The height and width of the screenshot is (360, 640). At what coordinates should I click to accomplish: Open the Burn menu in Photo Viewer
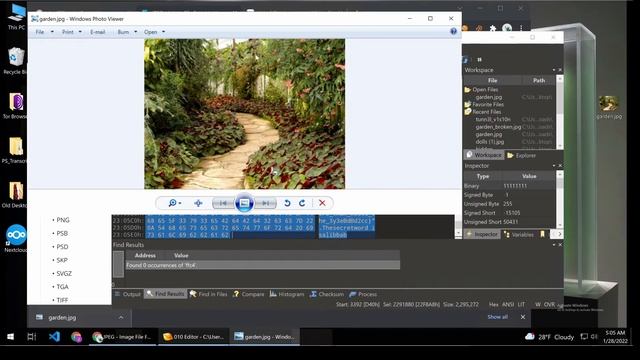[123, 32]
